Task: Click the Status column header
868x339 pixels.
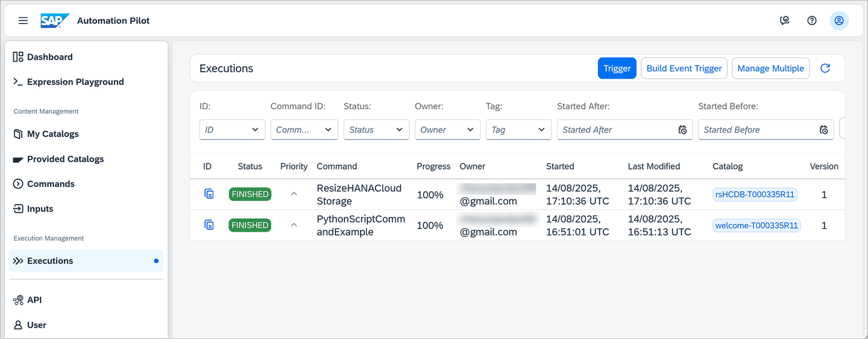Action: [x=250, y=166]
